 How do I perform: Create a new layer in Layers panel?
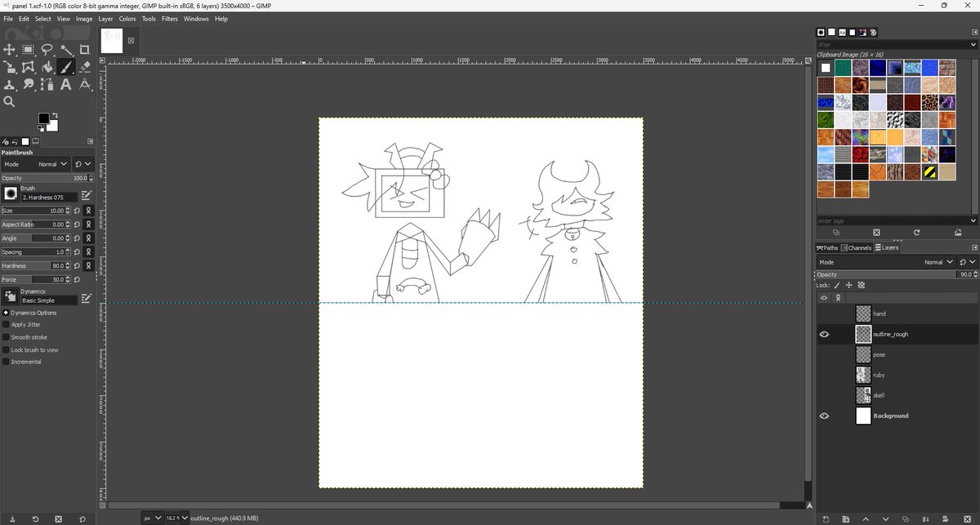coord(825,518)
